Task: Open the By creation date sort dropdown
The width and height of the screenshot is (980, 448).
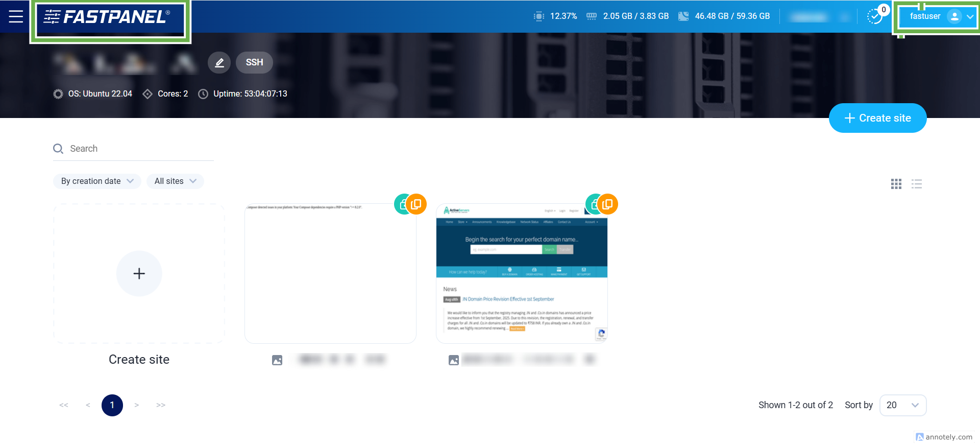Action: (x=97, y=181)
